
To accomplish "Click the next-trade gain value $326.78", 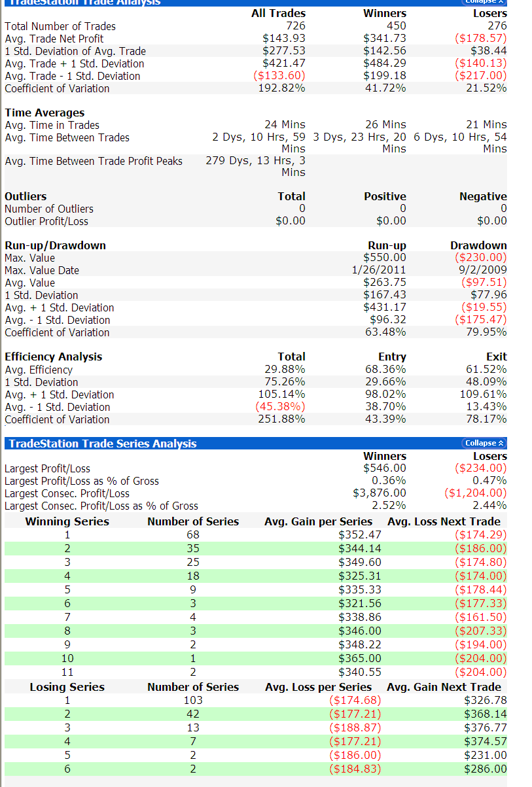I will pos(486,701).
